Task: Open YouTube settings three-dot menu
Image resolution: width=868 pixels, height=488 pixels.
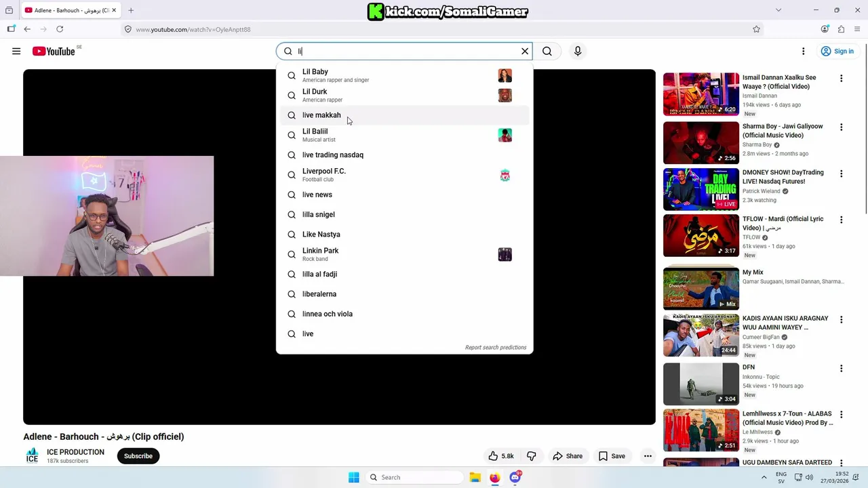Action: (x=804, y=51)
